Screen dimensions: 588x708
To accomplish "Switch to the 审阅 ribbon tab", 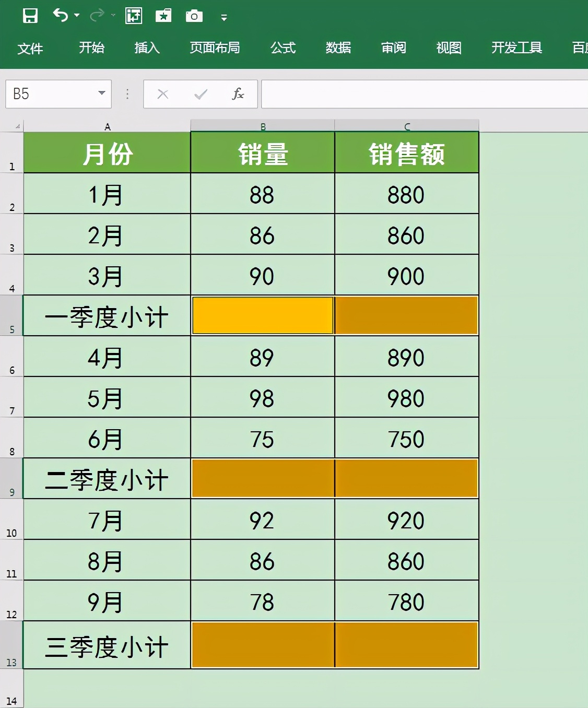I will (x=393, y=48).
